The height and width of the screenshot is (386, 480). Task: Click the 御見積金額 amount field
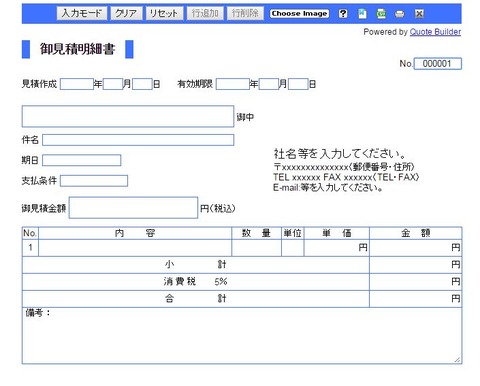(133, 208)
